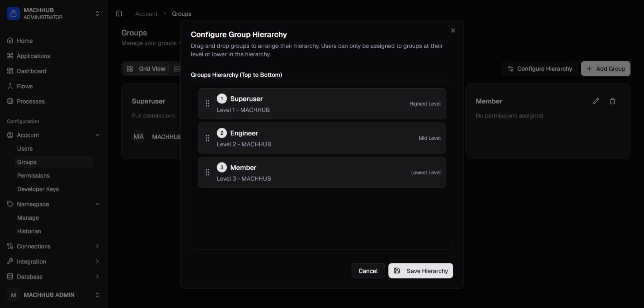Click the Member card title in background
Image resolution: width=644 pixels, height=308 pixels.
[489, 101]
